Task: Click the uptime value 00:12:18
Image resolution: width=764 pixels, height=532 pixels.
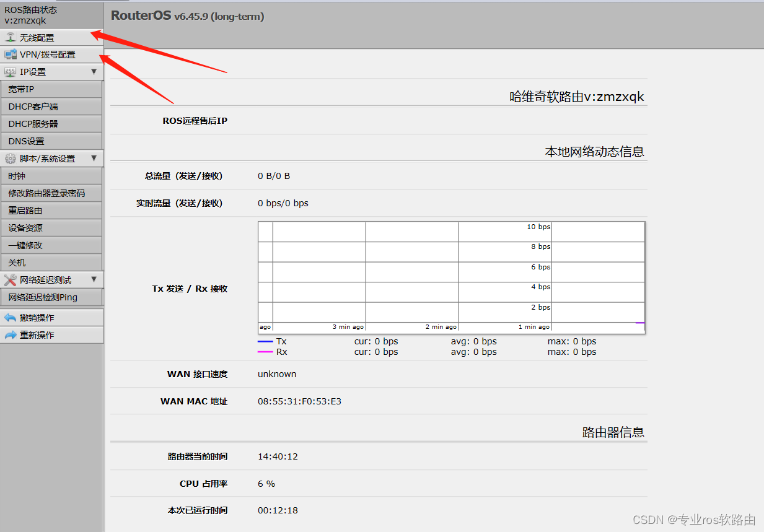Action: click(278, 511)
